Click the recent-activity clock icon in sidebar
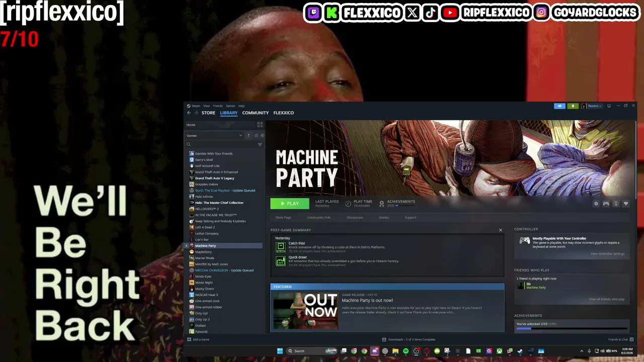The height and width of the screenshot is (362, 644). 256,135
